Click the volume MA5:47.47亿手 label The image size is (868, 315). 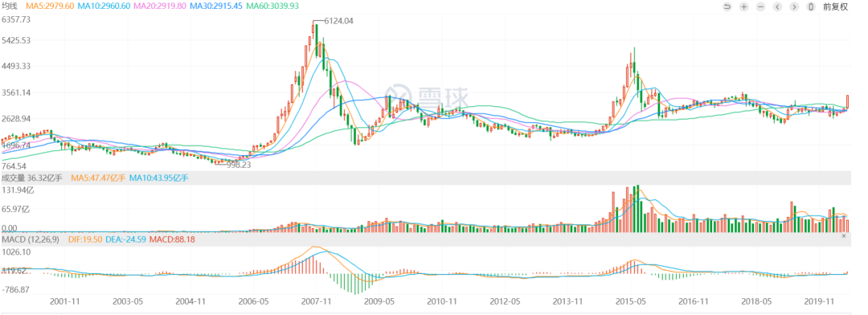98,178
